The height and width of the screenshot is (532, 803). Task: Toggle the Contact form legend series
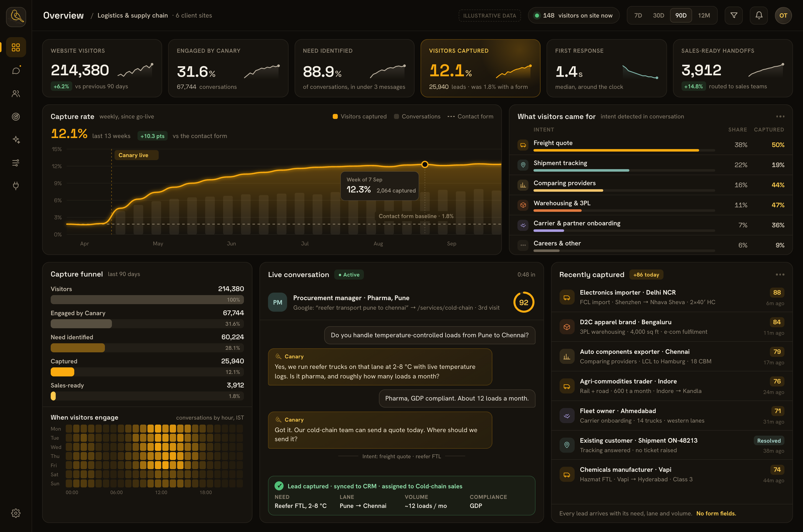[470, 116]
